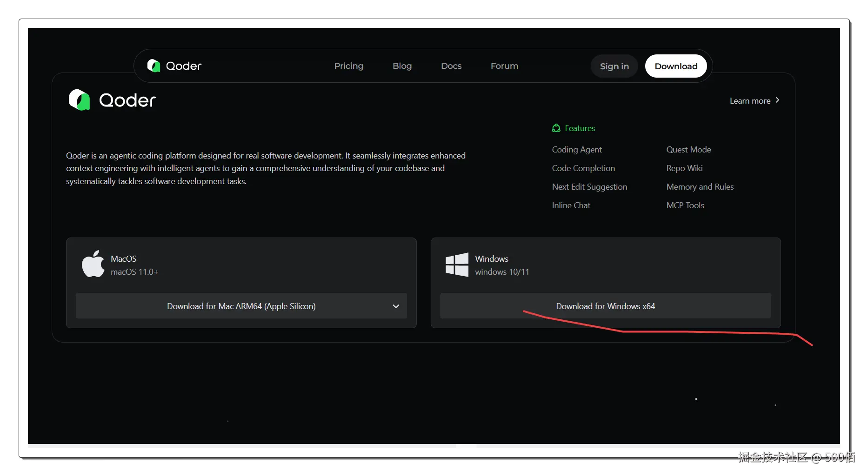The image size is (868, 476).
Task: Open the MCP Tools feature link
Action: 685,205
